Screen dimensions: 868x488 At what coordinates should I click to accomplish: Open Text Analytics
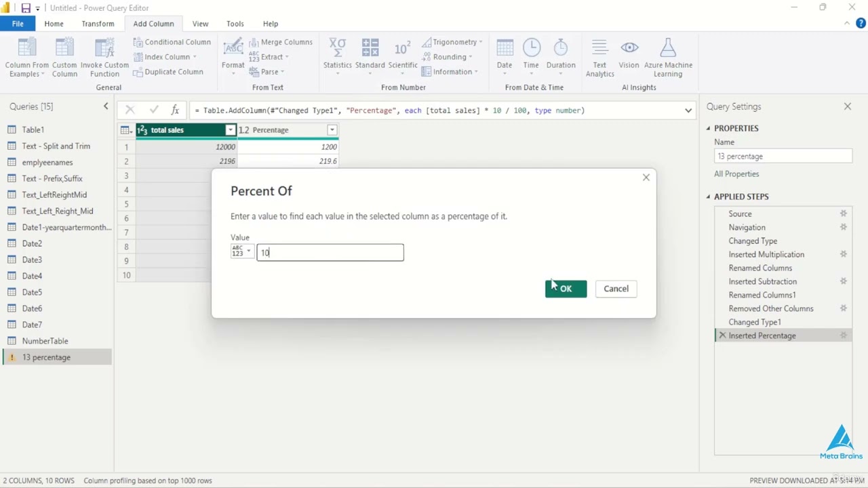click(x=599, y=58)
